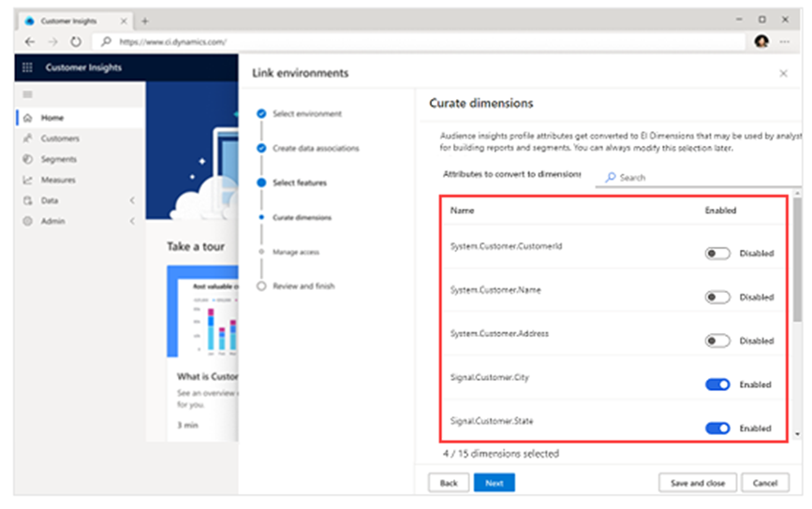
Task: Click the Signal.Customer.City row name
Action: [490, 377]
